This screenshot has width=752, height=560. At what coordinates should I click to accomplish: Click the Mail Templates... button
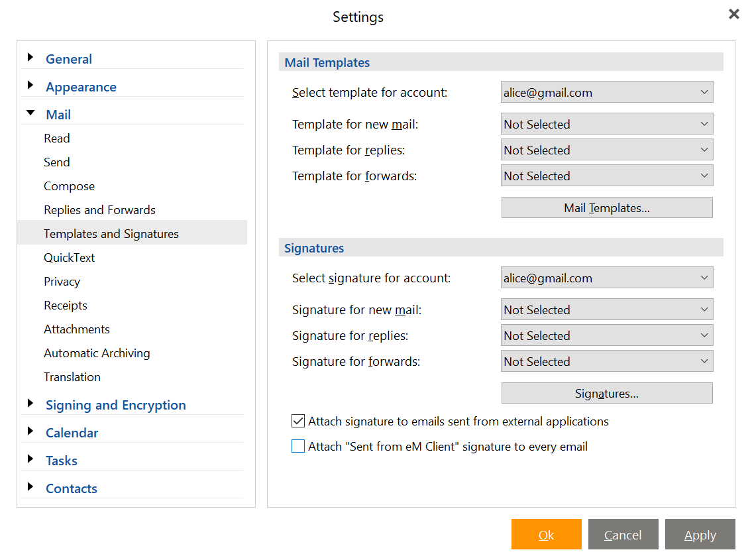[607, 208]
